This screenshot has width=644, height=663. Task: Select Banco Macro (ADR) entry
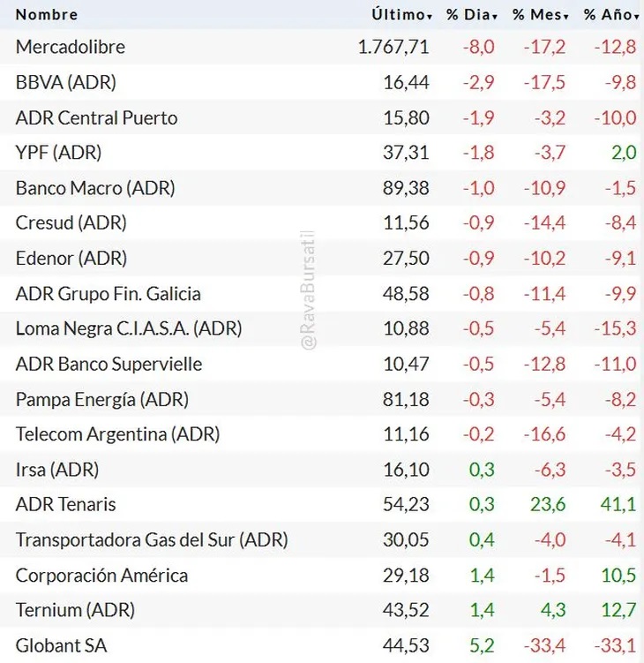[95, 188]
